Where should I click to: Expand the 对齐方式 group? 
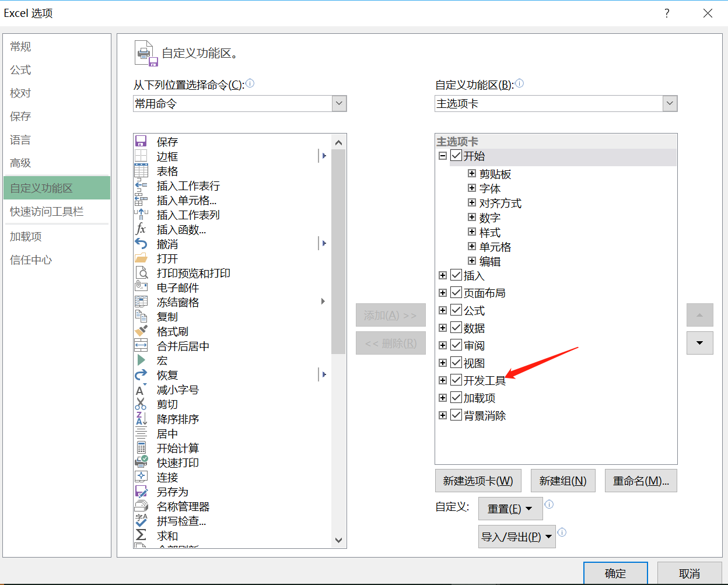(x=472, y=202)
